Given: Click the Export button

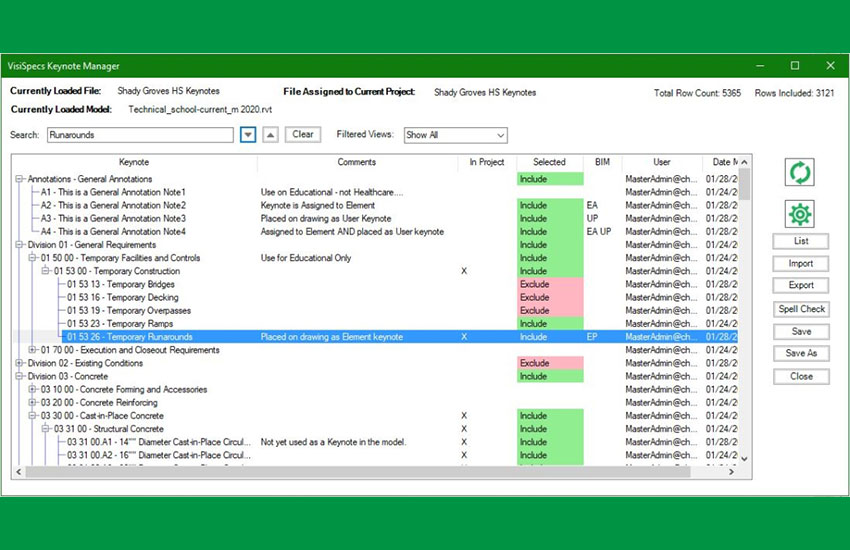Looking at the screenshot, I should (800, 286).
